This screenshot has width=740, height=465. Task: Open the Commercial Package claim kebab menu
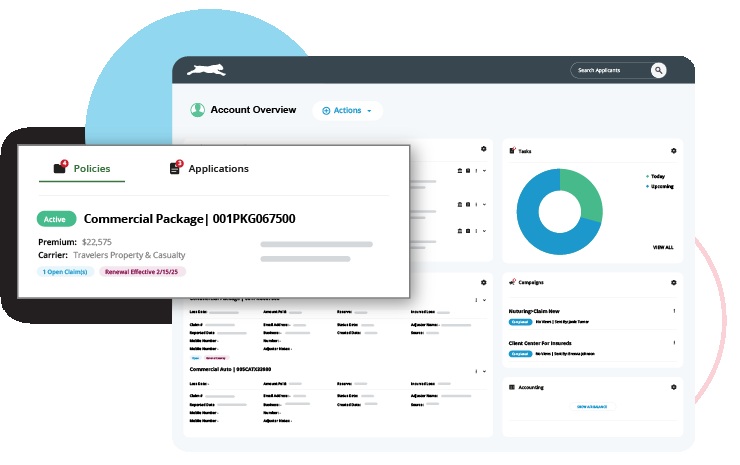pyautogui.click(x=476, y=300)
